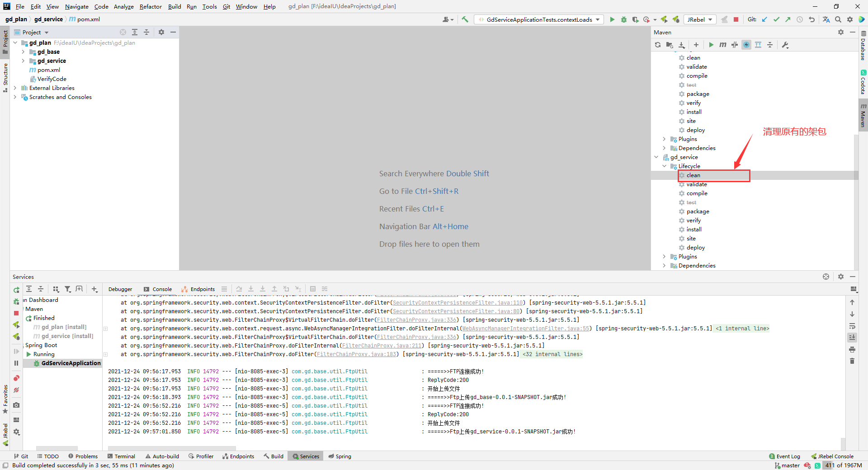Image resolution: width=868 pixels, height=470 pixels.
Task: Click the red Stop button in main toolbar
Action: 736,19
